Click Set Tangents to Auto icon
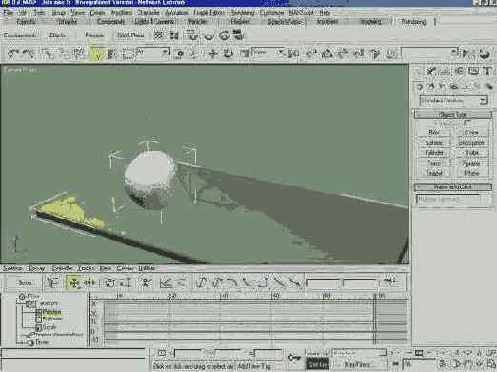Screen dimensions: 497x372 pyautogui.click(x=201, y=283)
